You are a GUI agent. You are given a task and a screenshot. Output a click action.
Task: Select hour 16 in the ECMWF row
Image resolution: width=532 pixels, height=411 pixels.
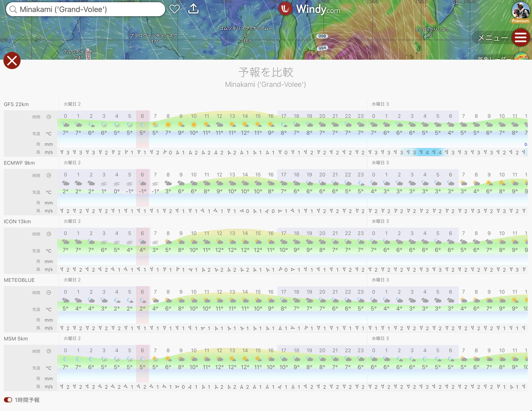(x=271, y=175)
